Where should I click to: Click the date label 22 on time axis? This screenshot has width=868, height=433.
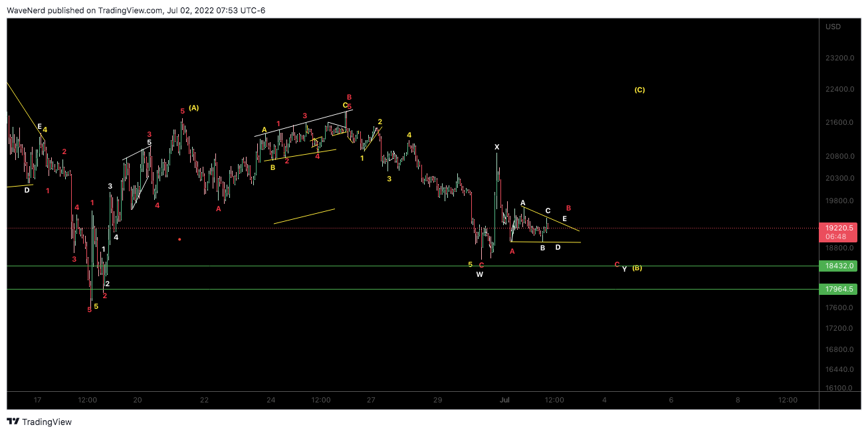(x=204, y=400)
